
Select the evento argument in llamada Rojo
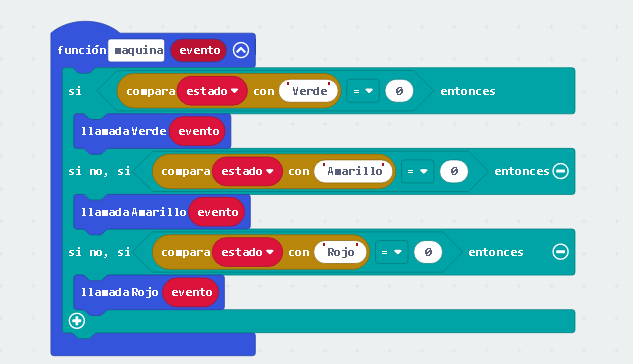point(191,292)
